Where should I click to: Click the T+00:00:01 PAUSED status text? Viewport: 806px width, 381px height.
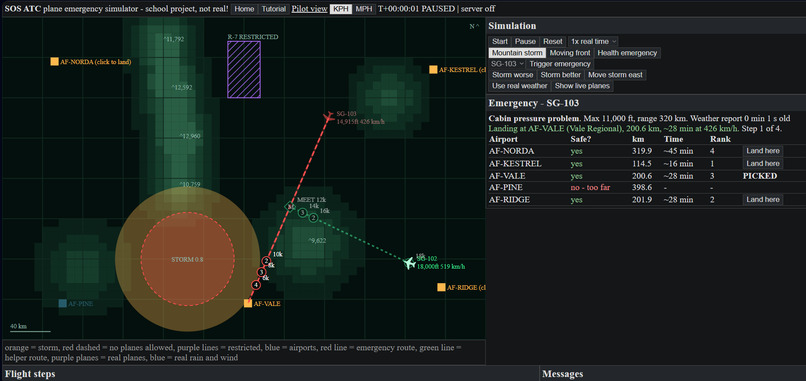tap(416, 9)
